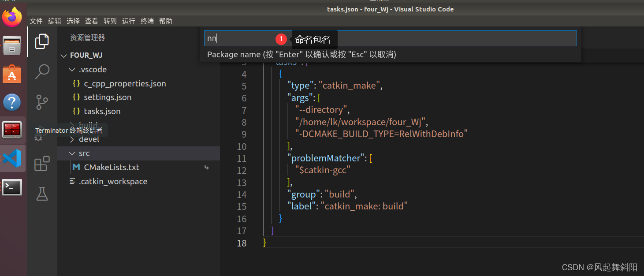644x276 pixels.
Task: Switch to Visual Studio Code dock icon
Action: click(12, 158)
